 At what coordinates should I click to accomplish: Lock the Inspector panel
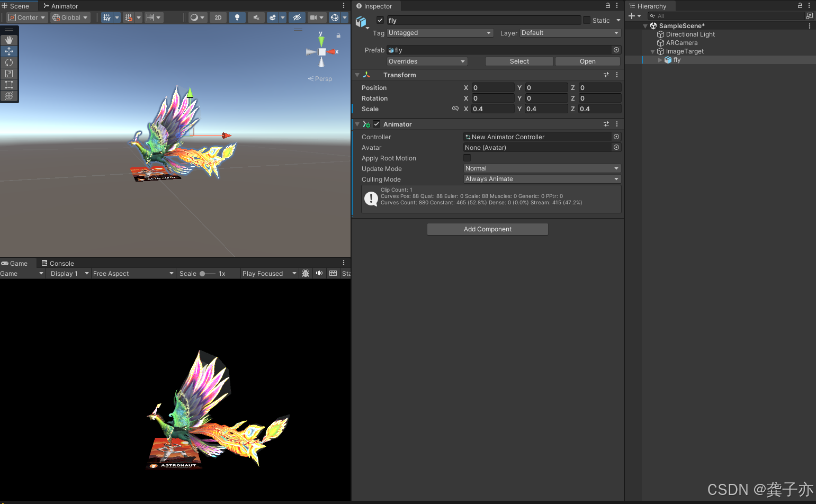(x=608, y=6)
